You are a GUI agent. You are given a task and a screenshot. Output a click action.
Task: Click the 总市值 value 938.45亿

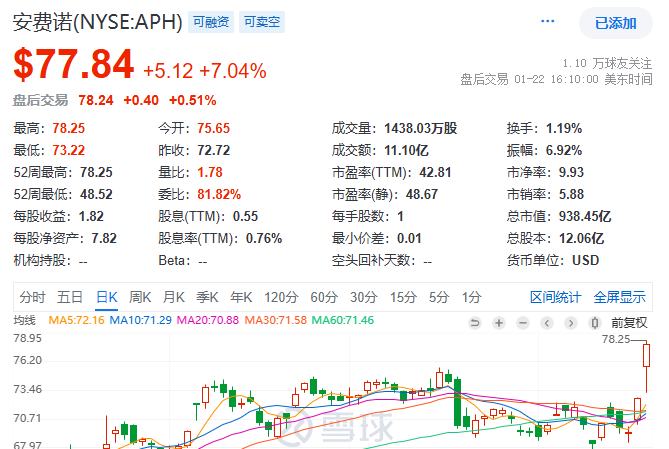pos(585,216)
